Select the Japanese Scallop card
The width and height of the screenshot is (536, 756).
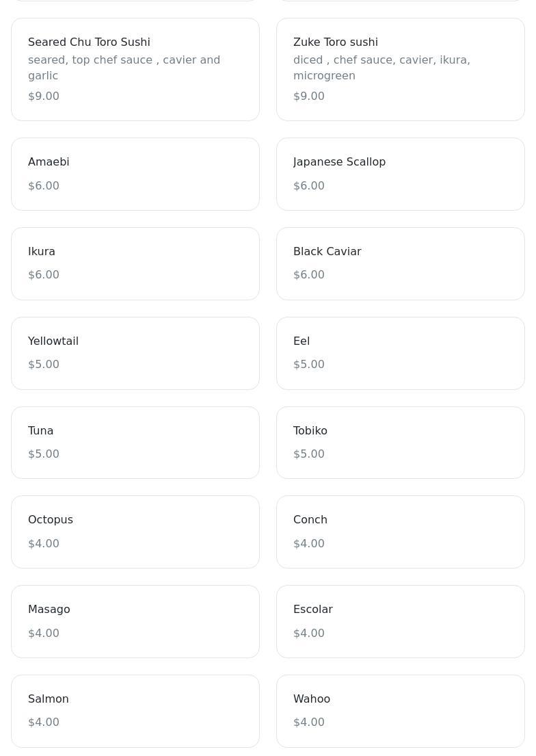[x=400, y=174]
